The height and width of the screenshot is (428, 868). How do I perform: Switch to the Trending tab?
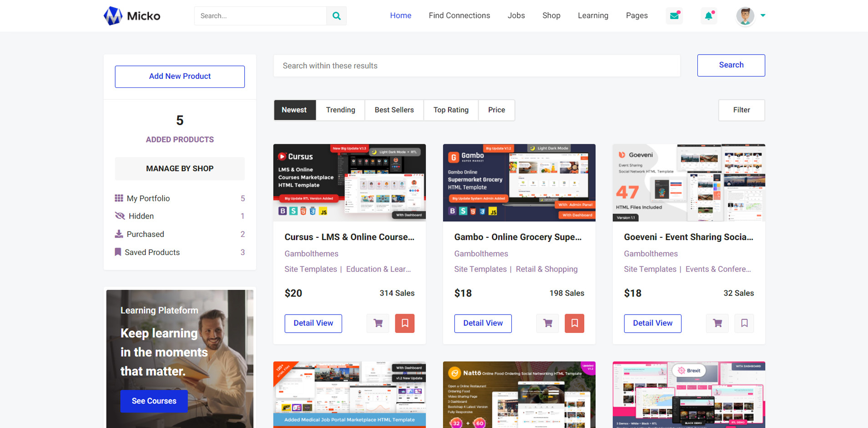coord(340,110)
